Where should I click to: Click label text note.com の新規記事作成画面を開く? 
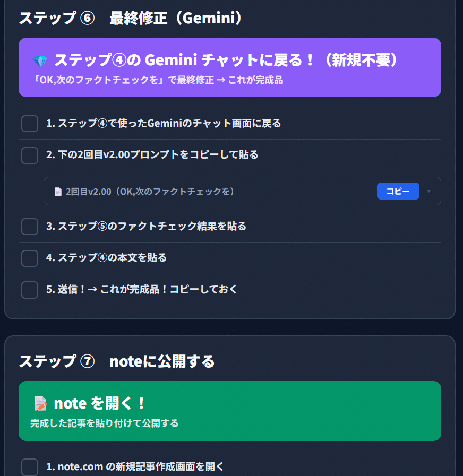(135, 466)
